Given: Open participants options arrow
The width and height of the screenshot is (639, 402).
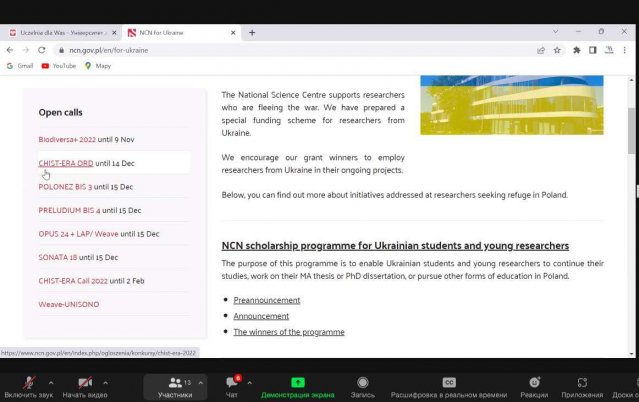Looking at the screenshot, I should [200, 382].
